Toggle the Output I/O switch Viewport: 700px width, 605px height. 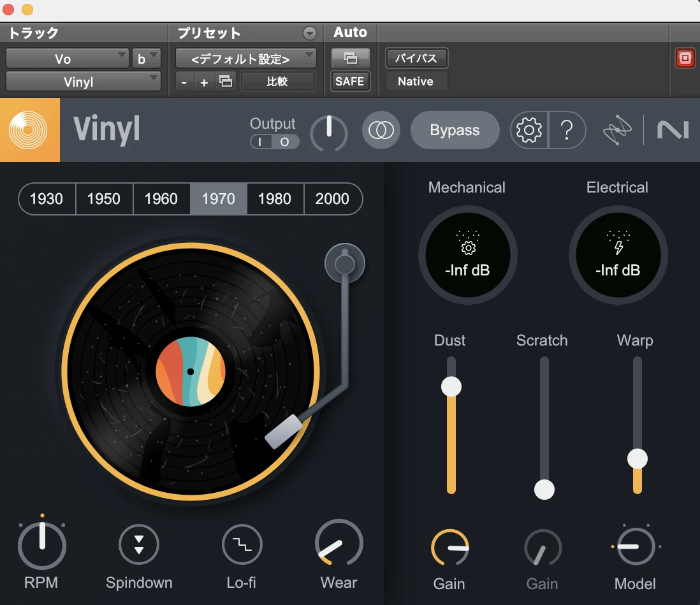(274, 142)
